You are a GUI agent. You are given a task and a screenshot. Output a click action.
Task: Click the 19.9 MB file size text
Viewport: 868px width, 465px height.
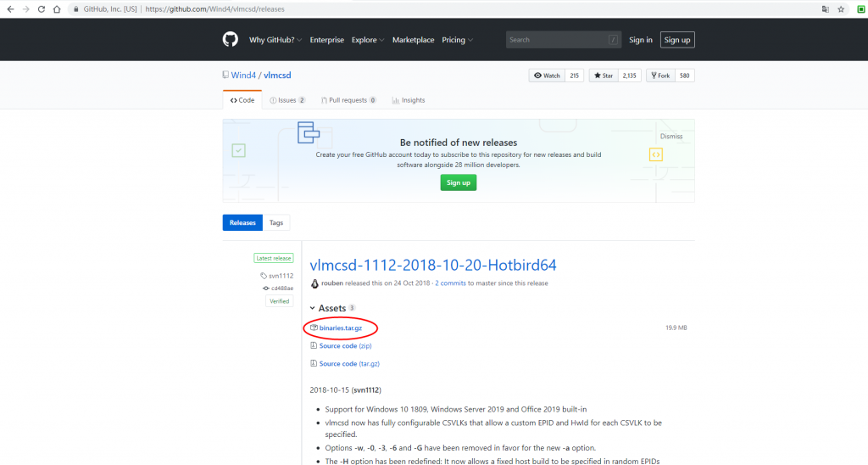(676, 328)
